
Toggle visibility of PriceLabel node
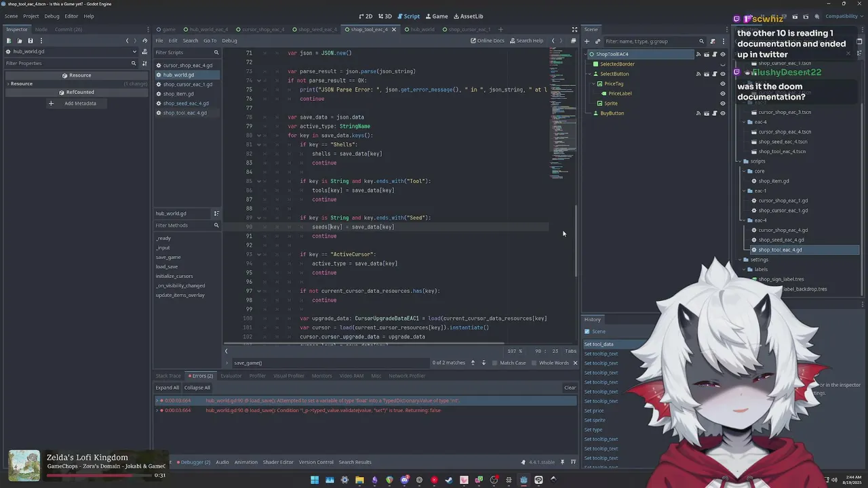coord(722,94)
